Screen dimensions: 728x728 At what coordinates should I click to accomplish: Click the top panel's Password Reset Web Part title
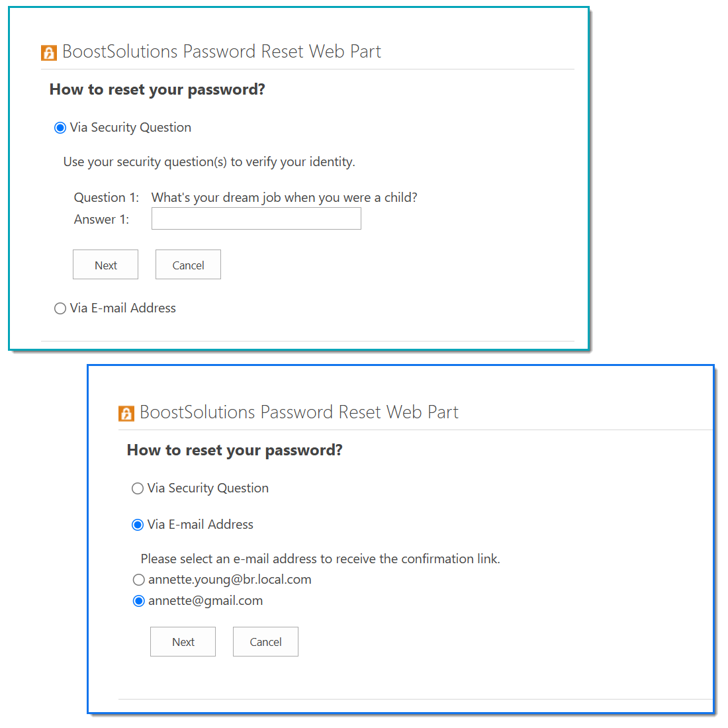(x=222, y=52)
